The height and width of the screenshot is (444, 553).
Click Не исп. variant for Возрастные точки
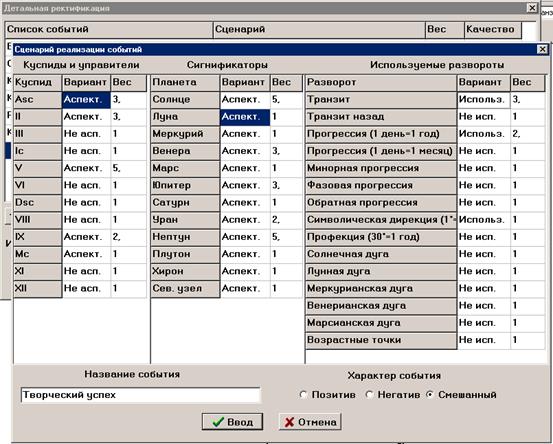(x=484, y=340)
